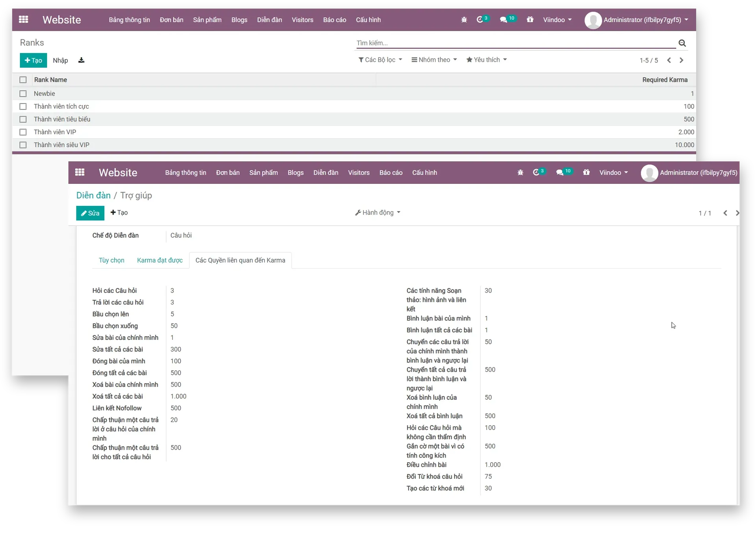Screen dimensions: 756x541
Task: Open Đơn bán menu in Diễn đàn window
Action: click(x=228, y=172)
